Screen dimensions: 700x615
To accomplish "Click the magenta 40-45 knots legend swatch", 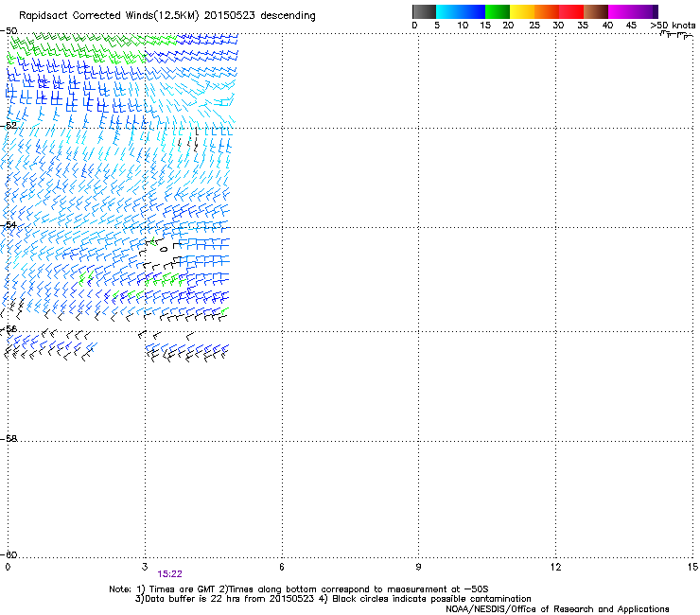I will click(621, 11).
